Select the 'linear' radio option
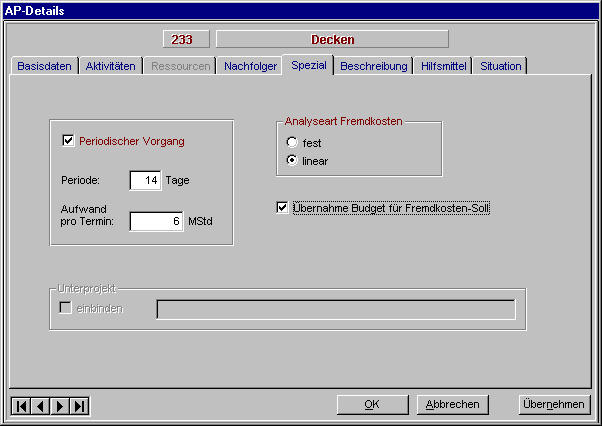The width and height of the screenshot is (602, 426). 292,161
